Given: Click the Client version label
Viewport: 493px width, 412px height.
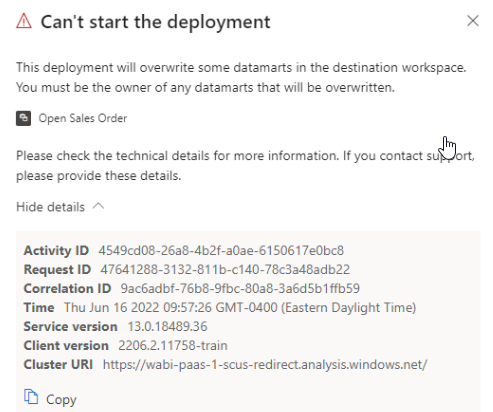Looking at the screenshot, I should tap(66, 346).
